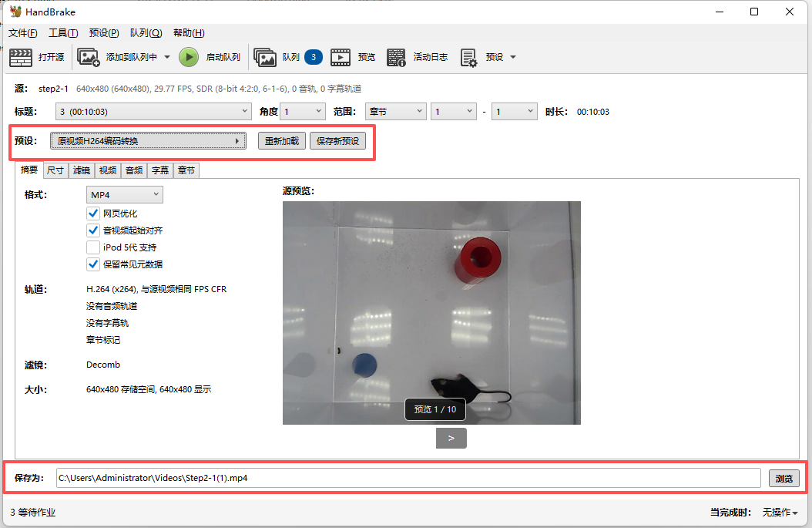Click the 浏览 button
Screen dimensions: 812x528
[x=783, y=478]
